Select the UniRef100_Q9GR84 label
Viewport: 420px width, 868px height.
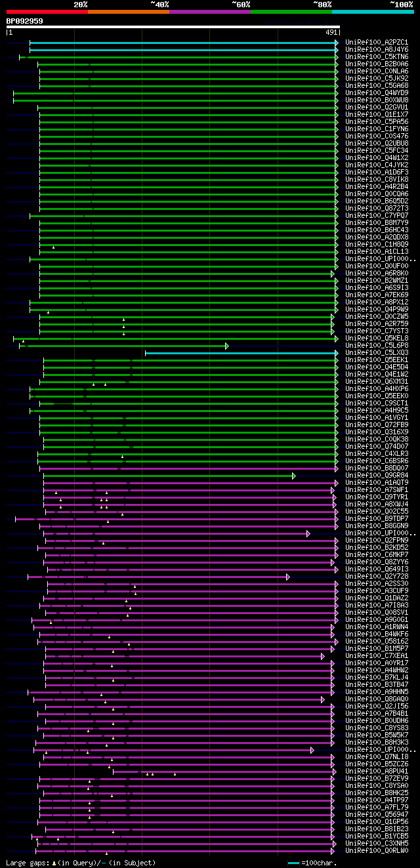[x=377, y=475]
